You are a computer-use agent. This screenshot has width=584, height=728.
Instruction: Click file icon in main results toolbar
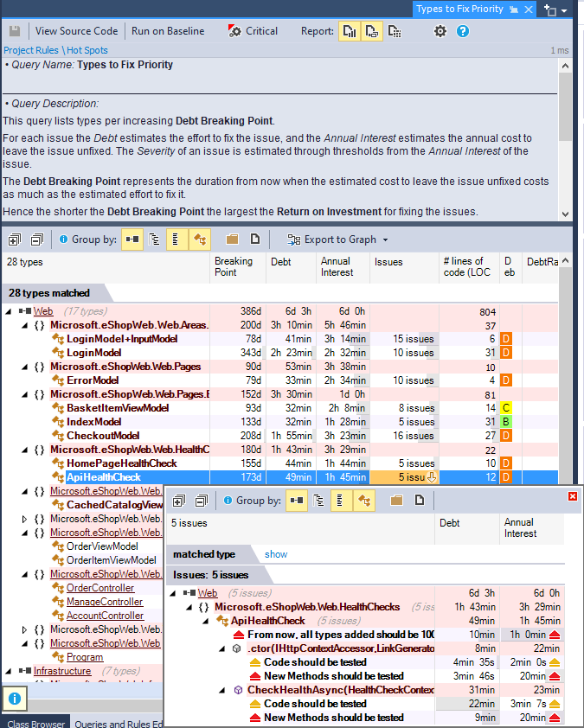coord(255,239)
